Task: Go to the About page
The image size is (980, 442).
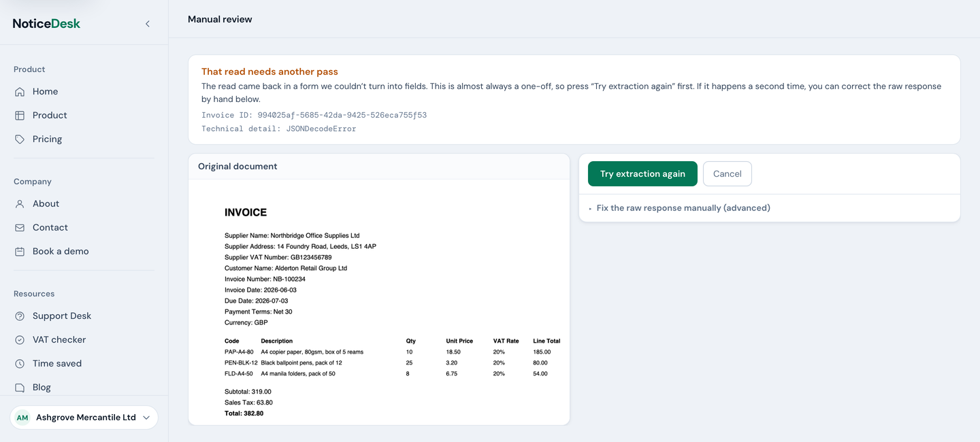Action: click(x=84, y=204)
